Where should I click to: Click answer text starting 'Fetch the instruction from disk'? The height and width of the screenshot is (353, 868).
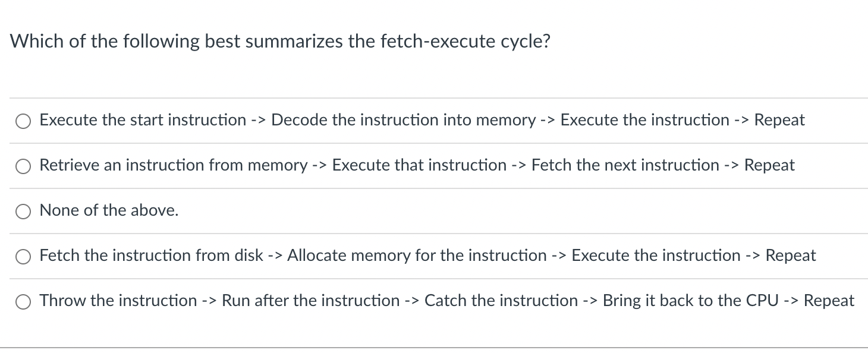tap(427, 256)
